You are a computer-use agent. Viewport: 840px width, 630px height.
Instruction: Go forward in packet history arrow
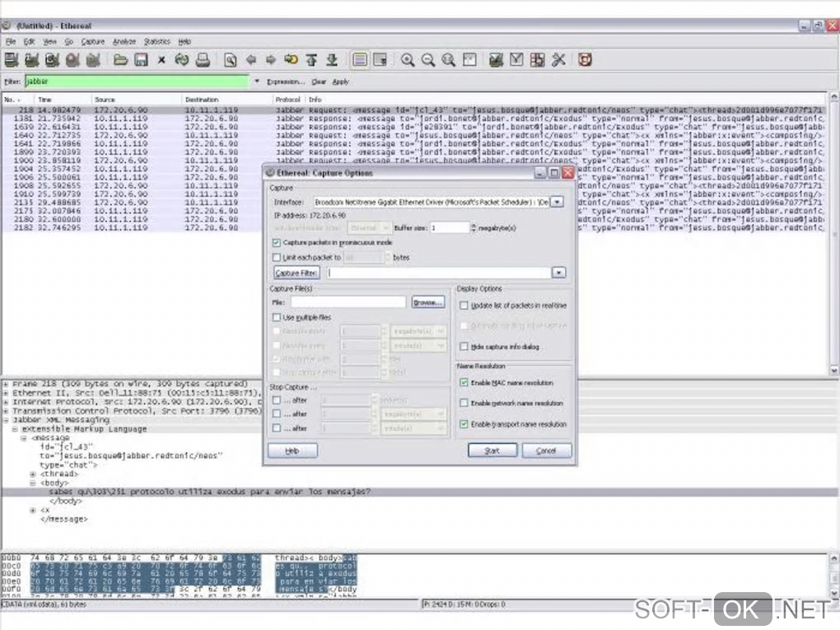coord(271,60)
